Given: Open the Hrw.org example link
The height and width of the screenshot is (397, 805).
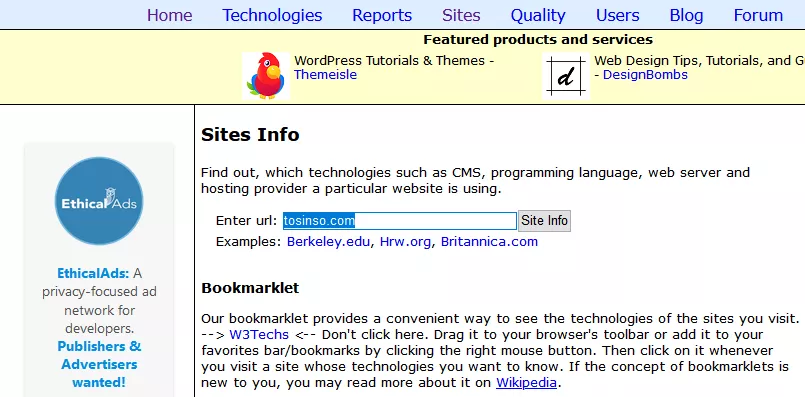Looking at the screenshot, I should click(405, 241).
